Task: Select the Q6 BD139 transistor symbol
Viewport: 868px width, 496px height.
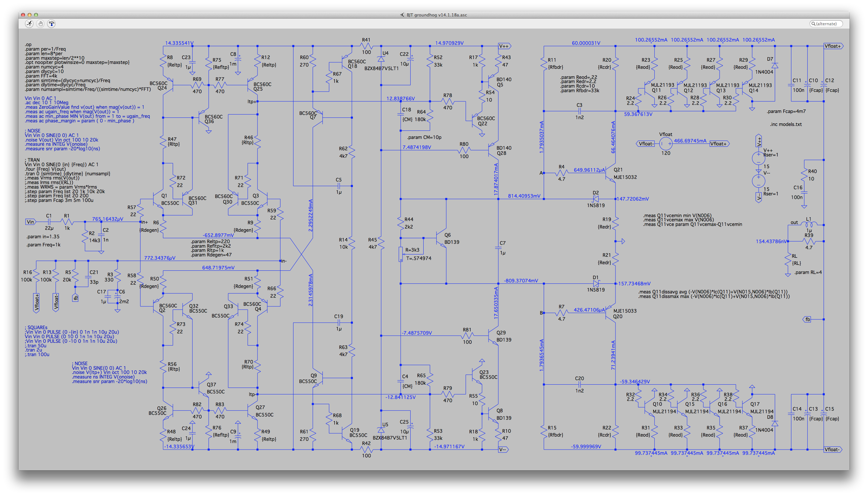Action: click(x=442, y=238)
